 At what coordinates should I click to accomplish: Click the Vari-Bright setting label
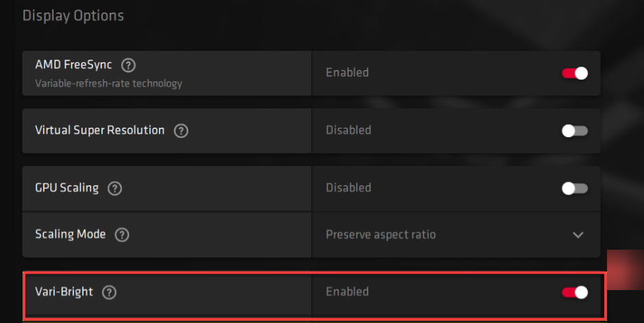(64, 291)
